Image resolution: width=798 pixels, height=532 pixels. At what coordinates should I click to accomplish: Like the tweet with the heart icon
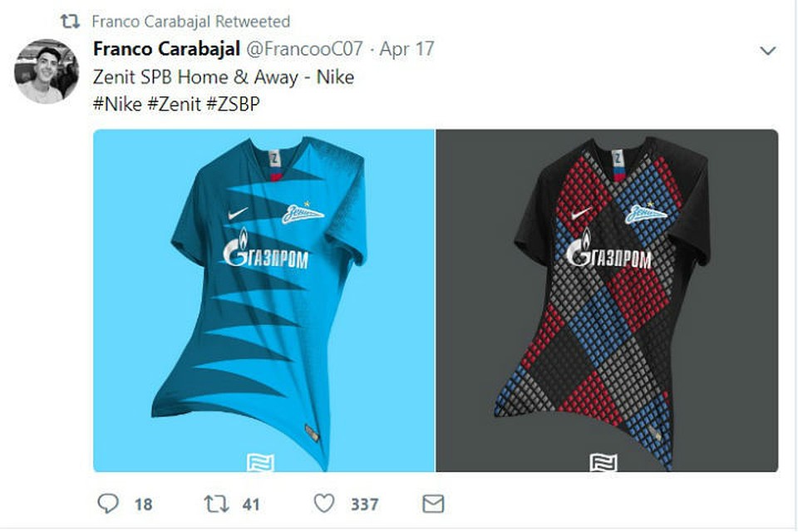(324, 504)
